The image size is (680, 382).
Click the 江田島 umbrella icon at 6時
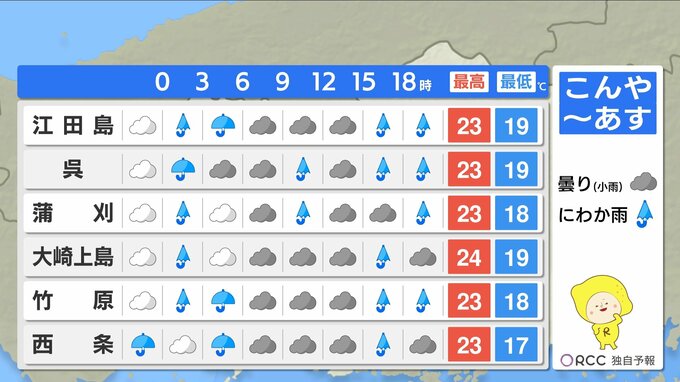[x=223, y=126]
